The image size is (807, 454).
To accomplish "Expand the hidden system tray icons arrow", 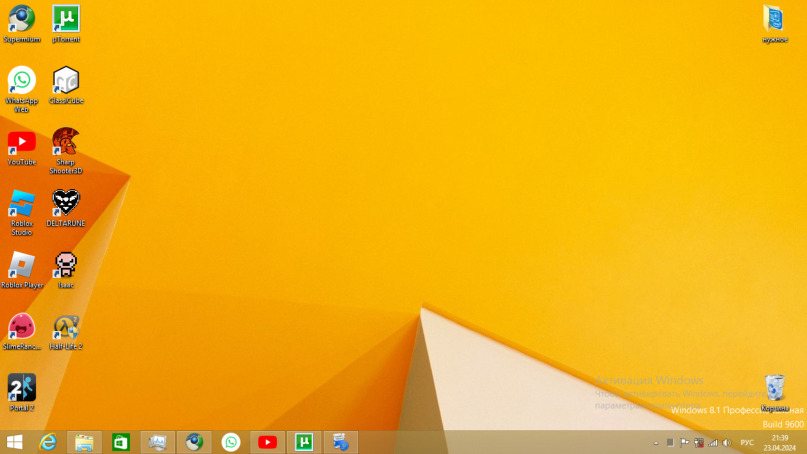I will coord(656,443).
